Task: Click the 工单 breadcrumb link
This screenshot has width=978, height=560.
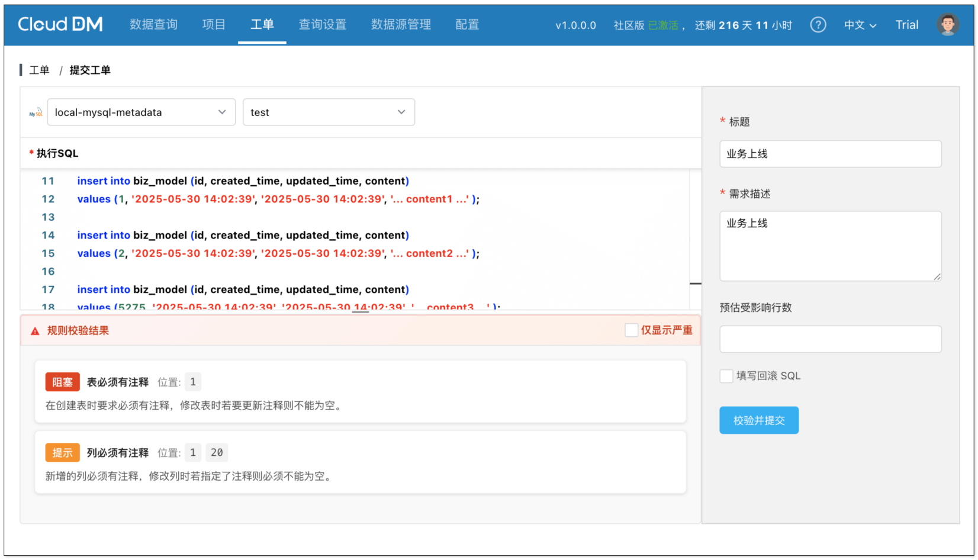Action: [x=40, y=70]
